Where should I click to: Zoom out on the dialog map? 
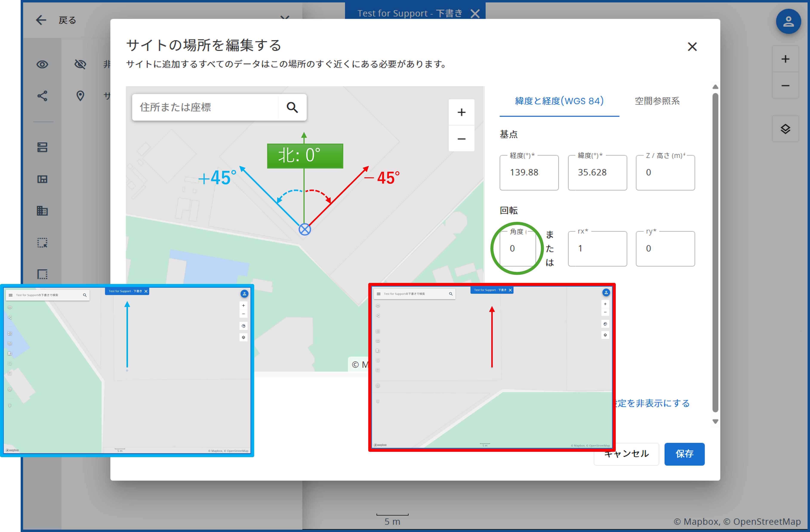(x=461, y=139)
